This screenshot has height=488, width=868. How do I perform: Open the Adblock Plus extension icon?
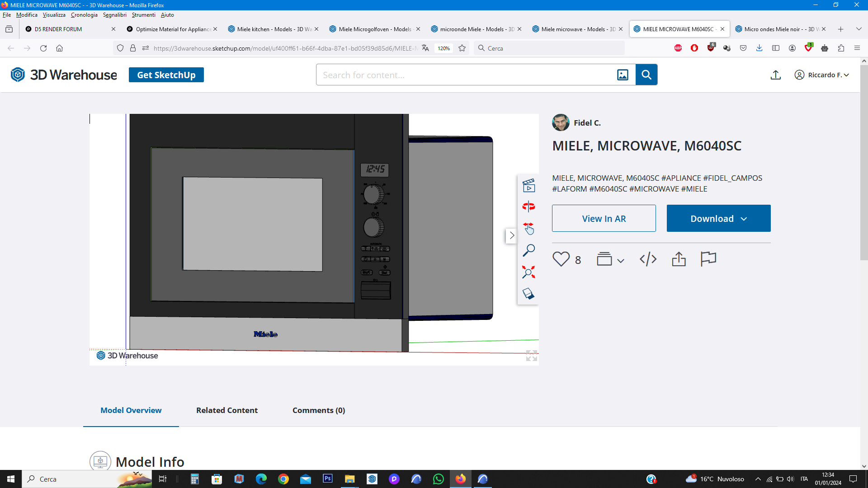pyautogui.click(x=678, y=48)
